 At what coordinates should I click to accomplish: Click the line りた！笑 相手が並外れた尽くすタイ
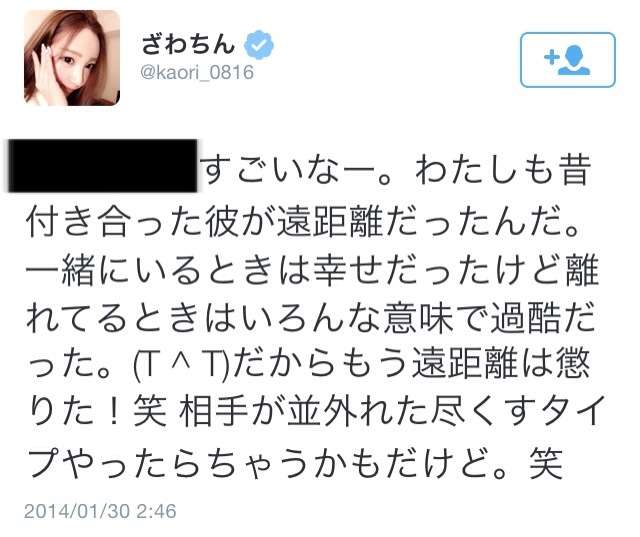tap(316, 413)
